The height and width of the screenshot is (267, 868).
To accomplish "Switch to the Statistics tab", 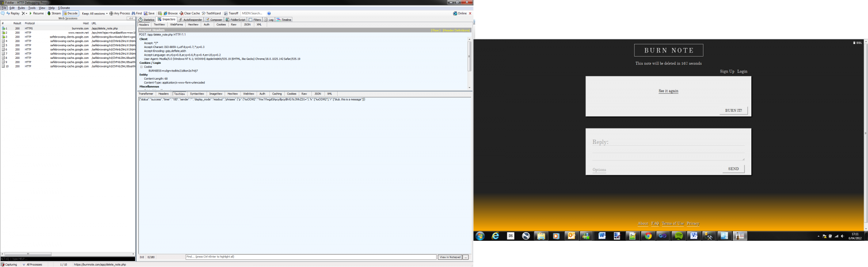I will 146,20.
